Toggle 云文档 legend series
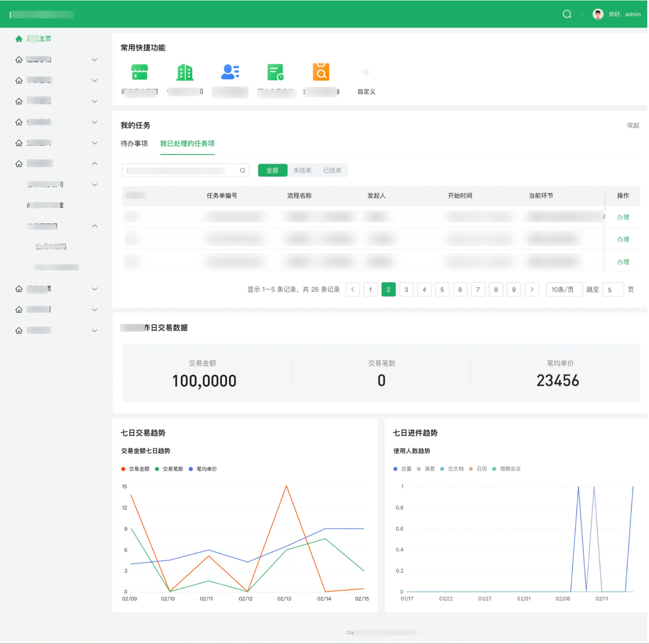The height and width of the screenshot is (644, 649). tap(452, 469)
